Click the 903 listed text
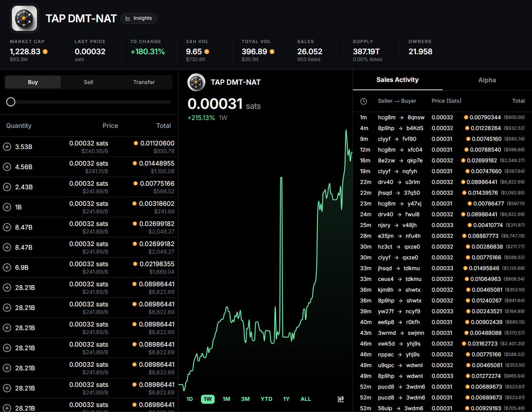The height and width of the screenshot is (412, 532). (x=309, y=59)
